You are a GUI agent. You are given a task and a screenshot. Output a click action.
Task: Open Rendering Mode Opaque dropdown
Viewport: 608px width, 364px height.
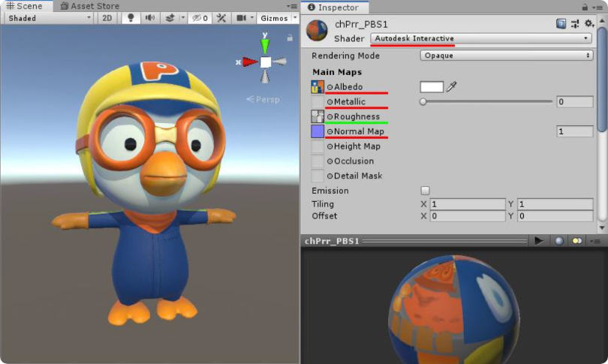(x=507, y=56)
